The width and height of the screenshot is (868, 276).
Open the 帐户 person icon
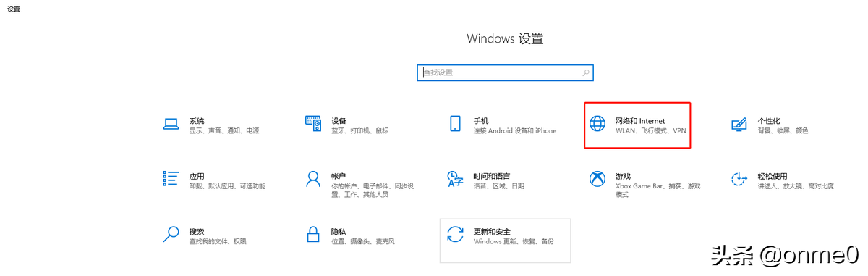coord(312,179)
